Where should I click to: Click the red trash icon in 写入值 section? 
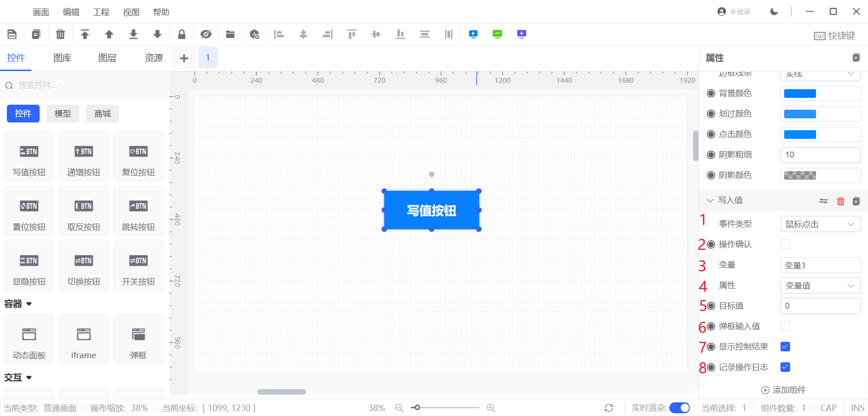pyautogui.click(x=840, y=201)
